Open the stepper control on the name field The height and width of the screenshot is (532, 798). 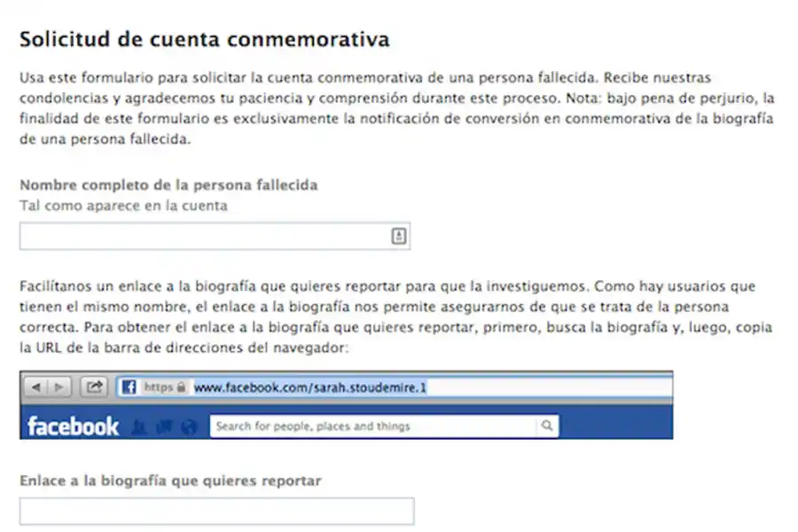(399, 236)
